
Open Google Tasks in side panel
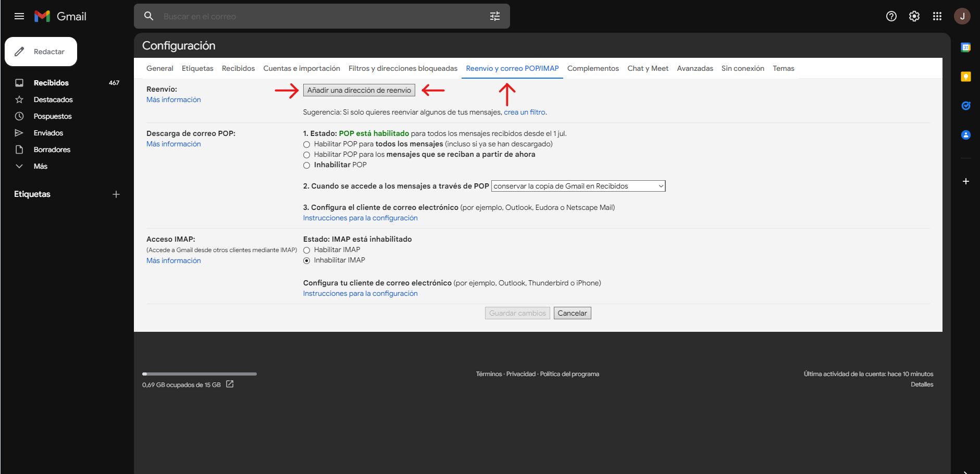tap(965, 106)
